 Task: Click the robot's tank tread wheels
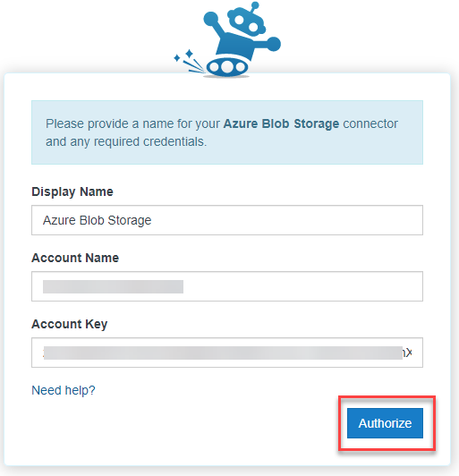tap(226, 66)
